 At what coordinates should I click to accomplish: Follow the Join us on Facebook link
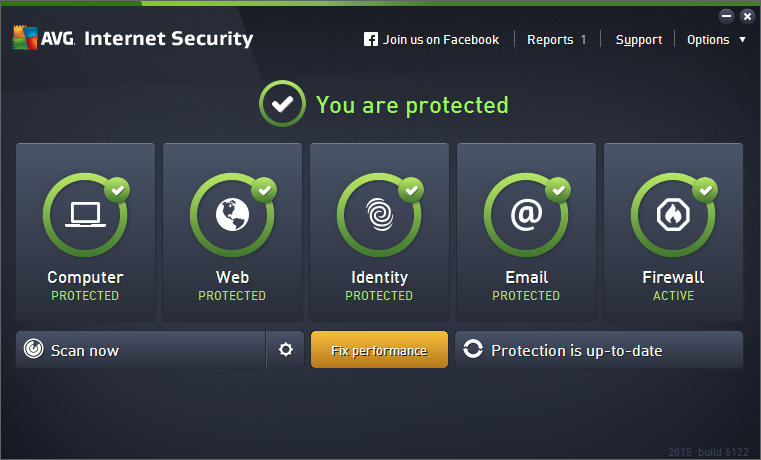pyautogui.click(x=440, y=40)
